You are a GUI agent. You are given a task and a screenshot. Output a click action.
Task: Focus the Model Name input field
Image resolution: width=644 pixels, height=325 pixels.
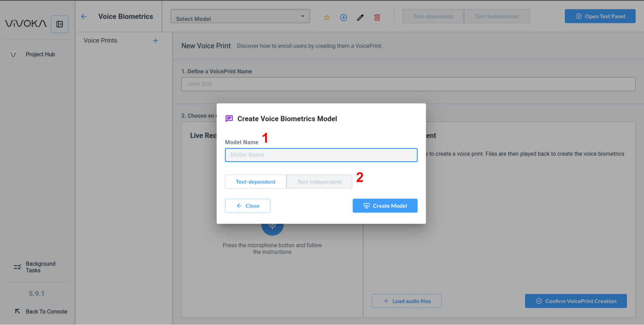coord(321,155)
